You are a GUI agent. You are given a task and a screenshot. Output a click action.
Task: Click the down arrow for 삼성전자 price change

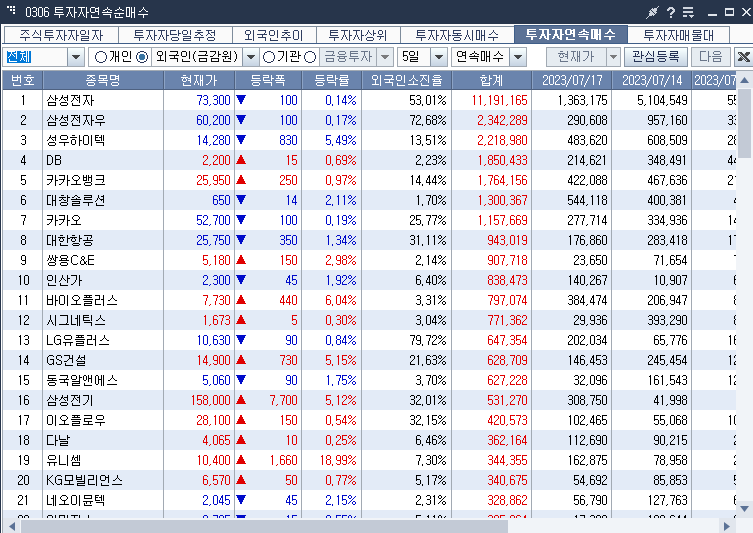point(241,100)
